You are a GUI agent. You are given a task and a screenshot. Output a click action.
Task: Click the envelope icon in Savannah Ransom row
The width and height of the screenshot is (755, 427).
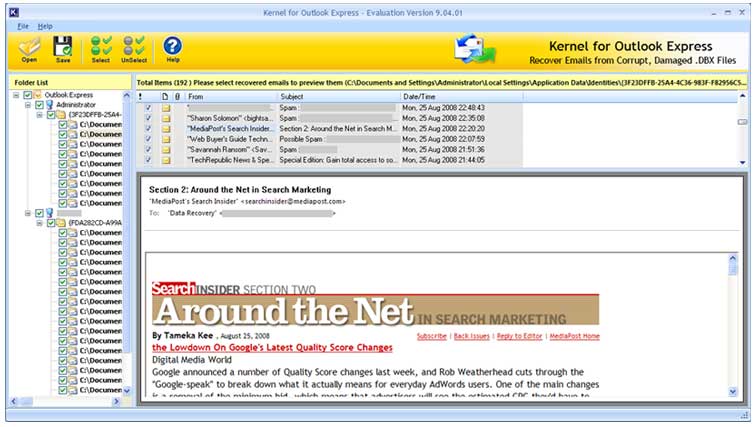tap(166, 150)
